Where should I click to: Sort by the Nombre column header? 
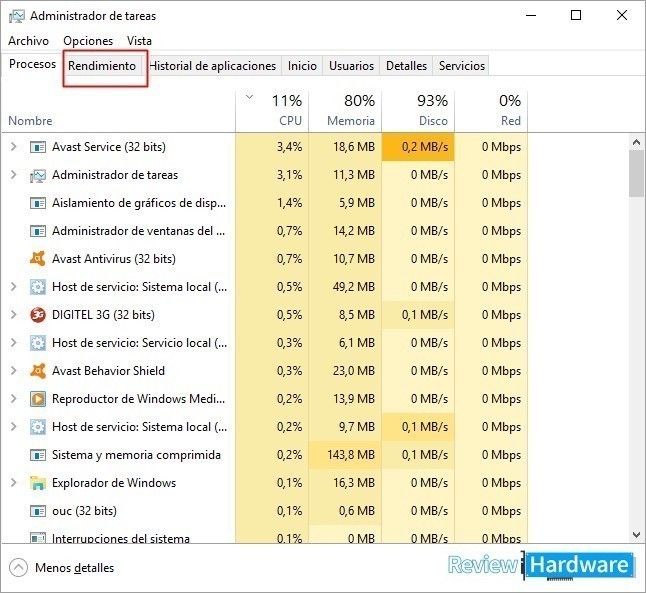pyautogui.click(x=119, y=111)
